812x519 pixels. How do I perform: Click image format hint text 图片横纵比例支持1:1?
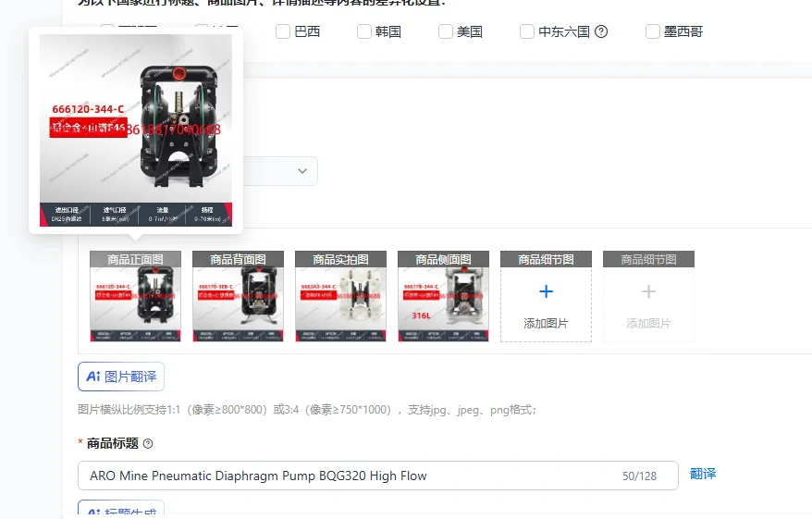[x=307, y=410]
